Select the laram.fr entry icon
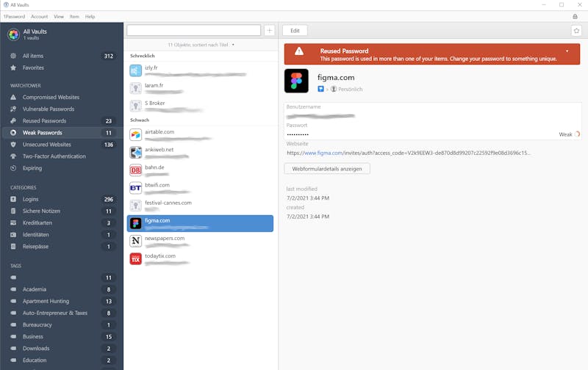This screenshot has height=370, width=588. 135,88
